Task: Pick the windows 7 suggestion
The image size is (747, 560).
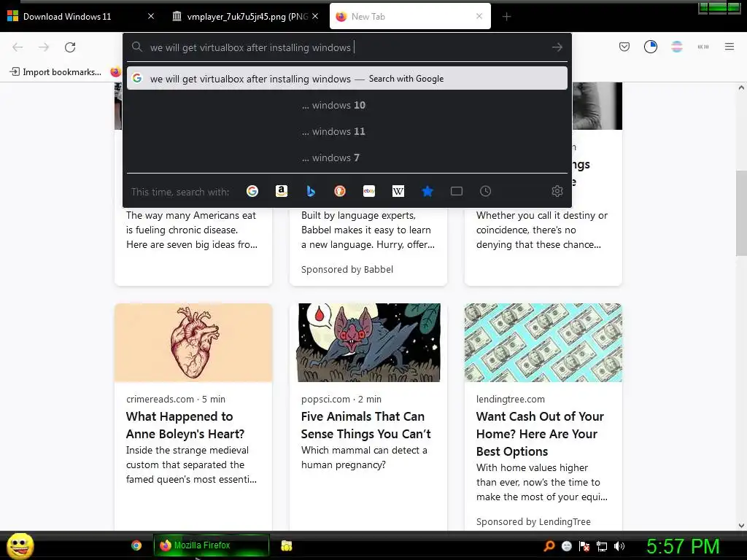Action: [x=347, y=157]
